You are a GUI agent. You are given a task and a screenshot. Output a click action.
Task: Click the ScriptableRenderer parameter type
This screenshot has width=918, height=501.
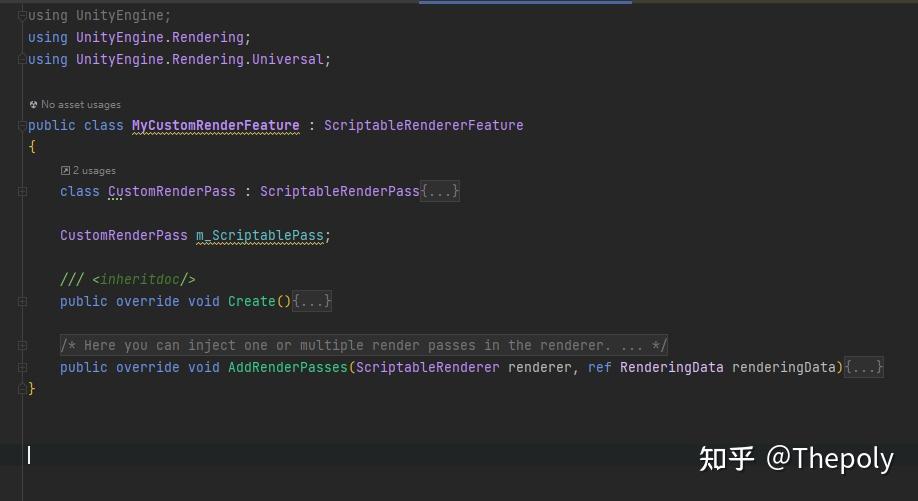(427, 368)
